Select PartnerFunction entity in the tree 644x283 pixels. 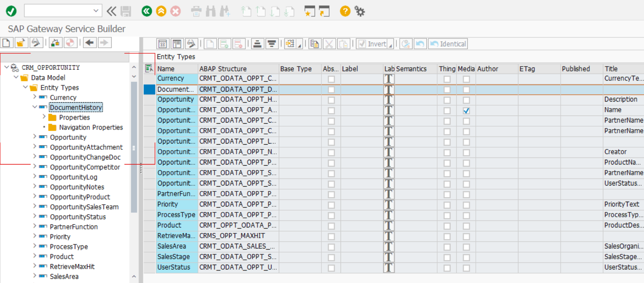click(x=74, y=227)
